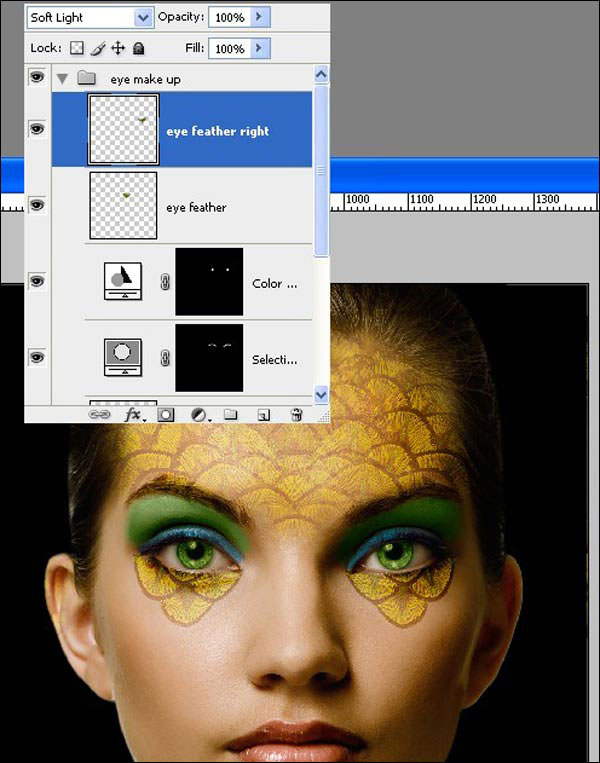This screenshot has height=763, width=600.
Task: Open the Opacity slider arrow
Action: 260,18
